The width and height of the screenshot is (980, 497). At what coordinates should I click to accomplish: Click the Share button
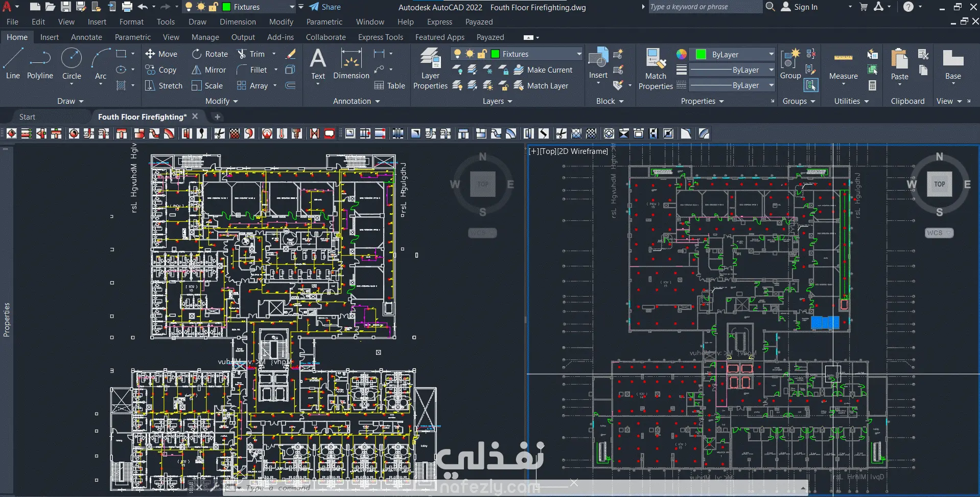[325, 7]
